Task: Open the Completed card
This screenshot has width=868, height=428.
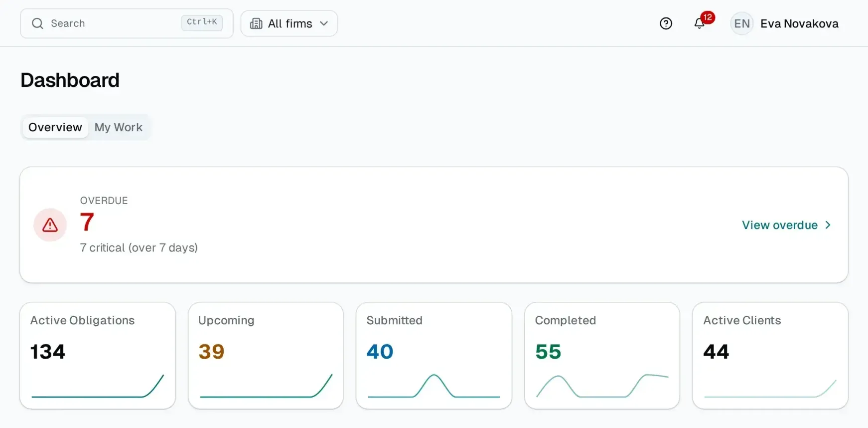Action: pyautogui.click(x=602, y=356)
